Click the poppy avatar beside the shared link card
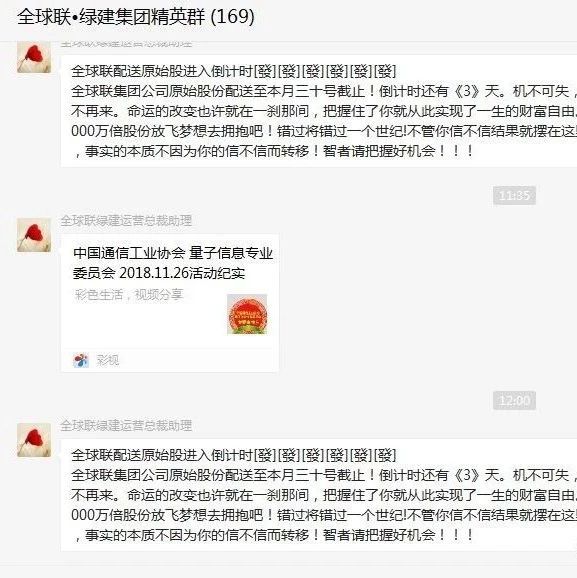 pyautogui.click(x=34, y=235)
